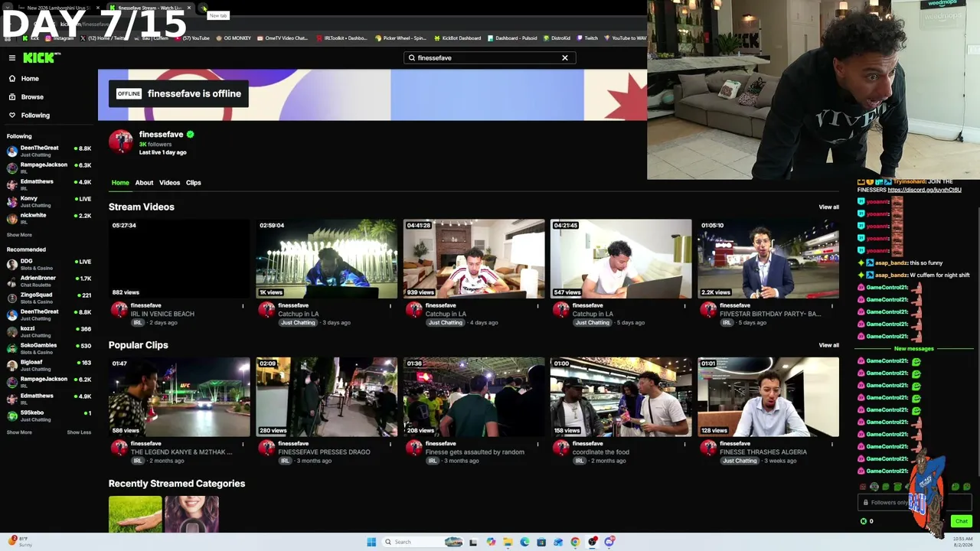Open DeenTheGreat in the Following list

click(49, 151)
